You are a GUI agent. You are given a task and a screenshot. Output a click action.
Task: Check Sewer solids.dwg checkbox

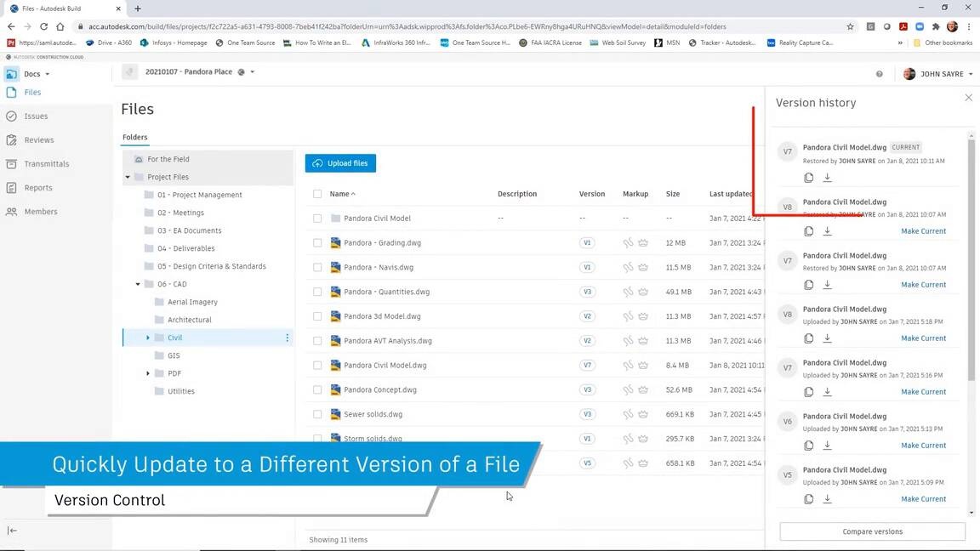pos(317,414)
